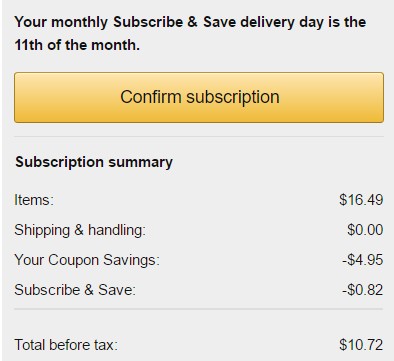394x361 pixels.
Task: Click the Your Coupon Savings: label
Action: tap(87, 260)
